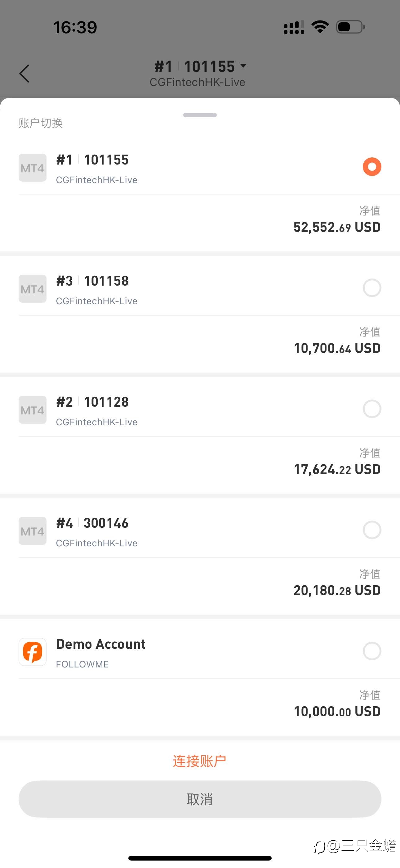400x868 pixels.
Task: Tap the Wi-Fi status icon
Action: (320, 27)
